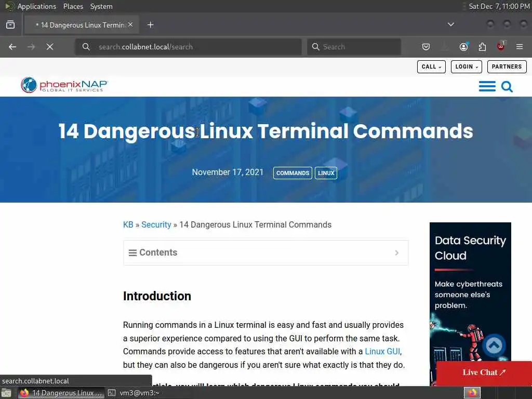
Task: Open a new browser tab
Action: [x=150, y=25]
